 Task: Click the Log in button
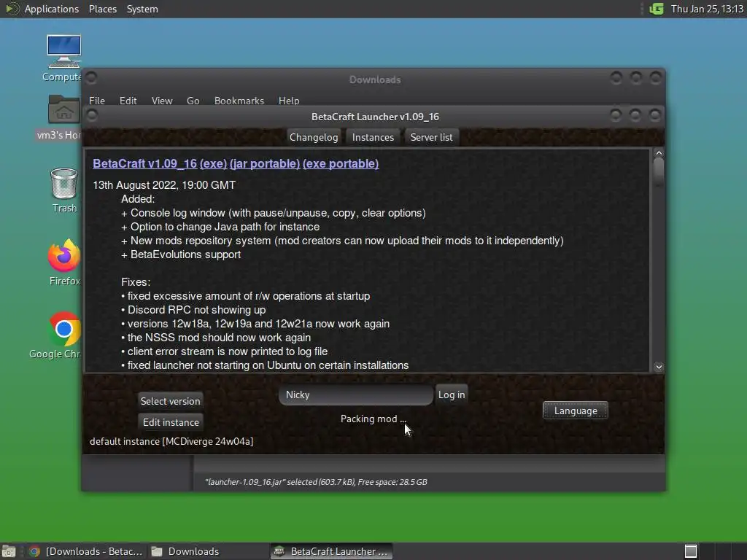[451, 394]
